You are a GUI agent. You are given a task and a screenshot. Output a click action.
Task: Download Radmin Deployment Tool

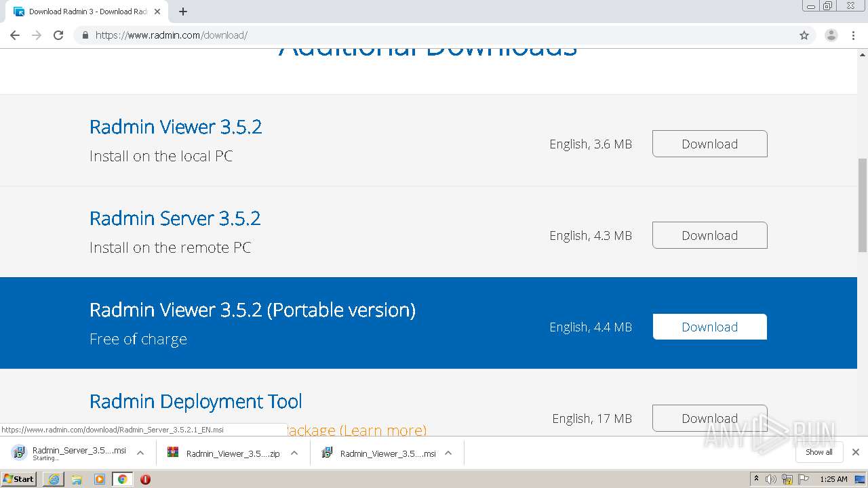click(x=709, y=418)
